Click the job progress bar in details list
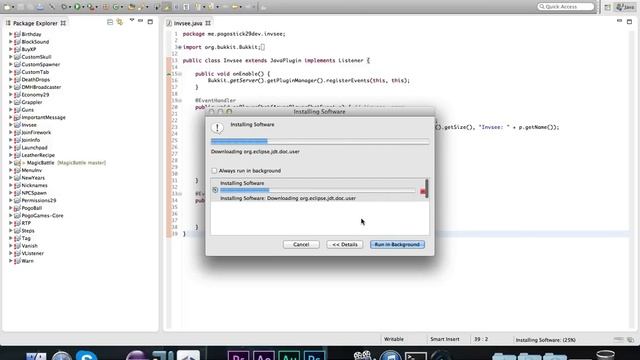Image resolution: width=640 pixels, height=360 pixels. pos(318,190)
